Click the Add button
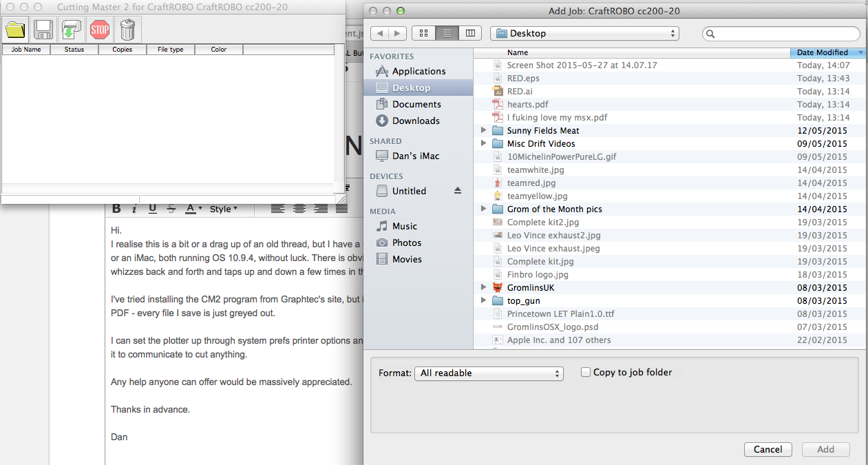 click(826, 449)
